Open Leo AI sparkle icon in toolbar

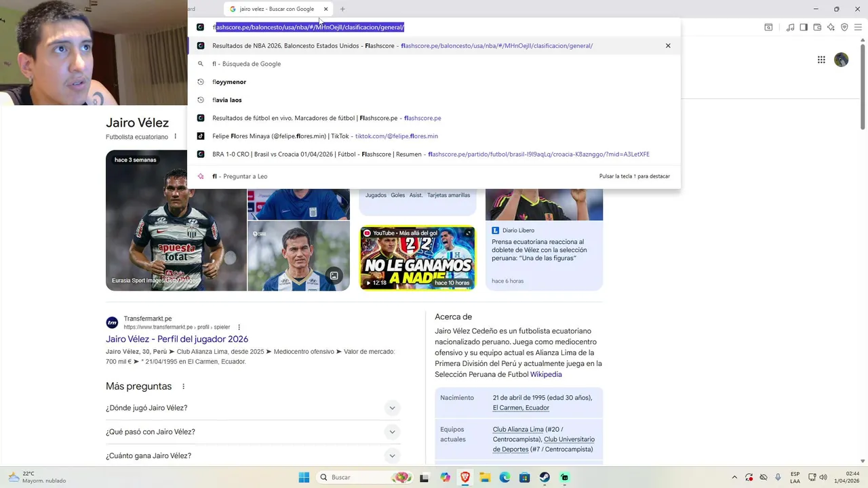point(831,27)
